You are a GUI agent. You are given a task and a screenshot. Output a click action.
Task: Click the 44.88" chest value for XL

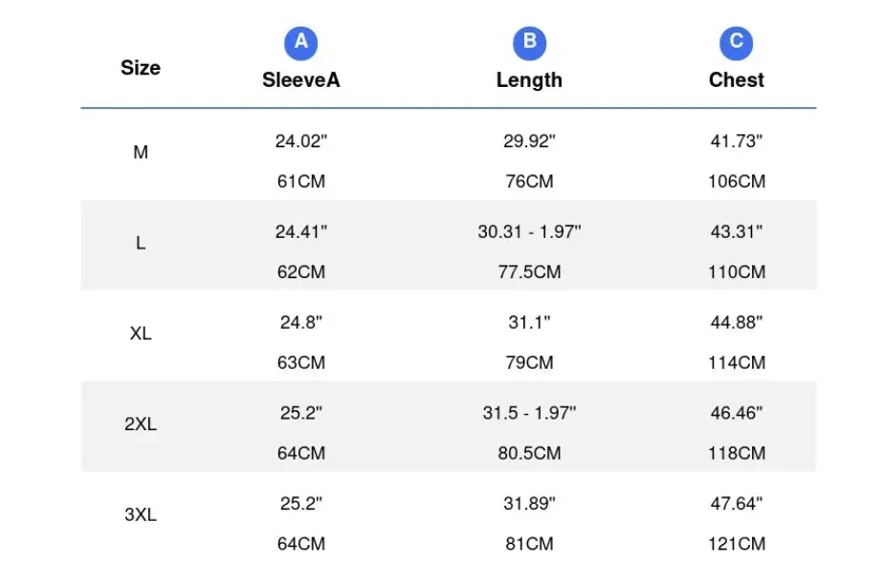click(x=737, y=322)
